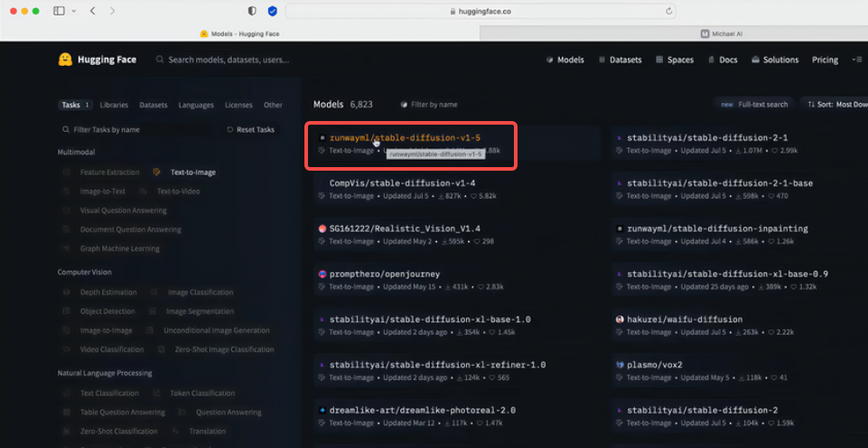The height and width of the screenshot is (448, 868).
Task: Go forward using the Safari forward arrow
Action: pos(112,11)
